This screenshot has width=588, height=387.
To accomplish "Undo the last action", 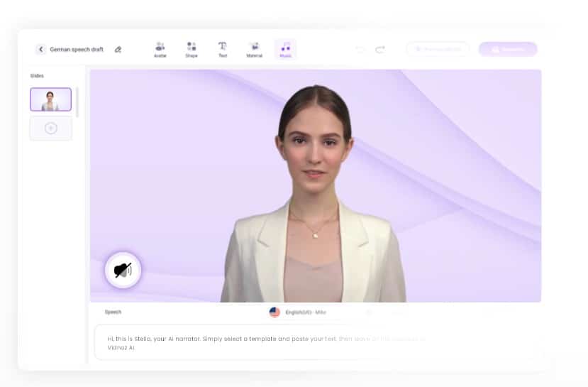I will [360, 50].
